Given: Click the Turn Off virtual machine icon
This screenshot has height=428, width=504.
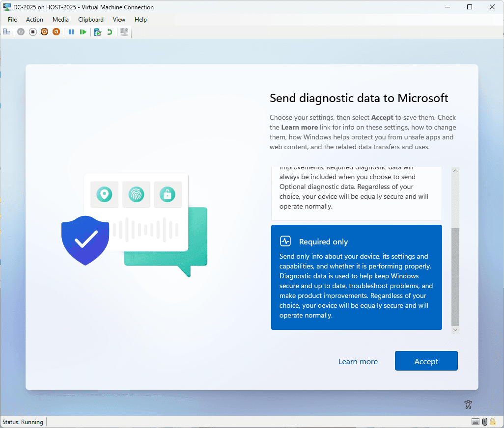Looking at the screenshot, I should click(32, 31).
